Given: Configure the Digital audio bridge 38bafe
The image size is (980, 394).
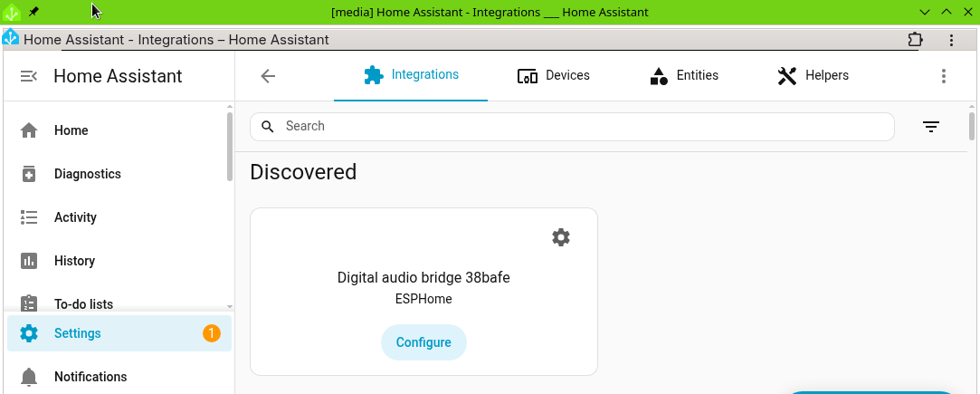Looking at the screenshot, I should (x=423, y=342).
